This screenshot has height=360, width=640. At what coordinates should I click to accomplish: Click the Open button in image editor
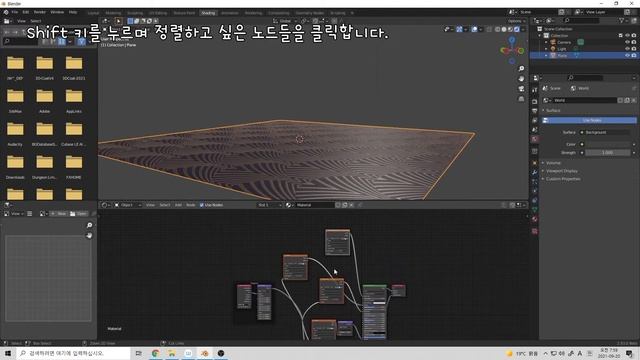click(78, 214)
